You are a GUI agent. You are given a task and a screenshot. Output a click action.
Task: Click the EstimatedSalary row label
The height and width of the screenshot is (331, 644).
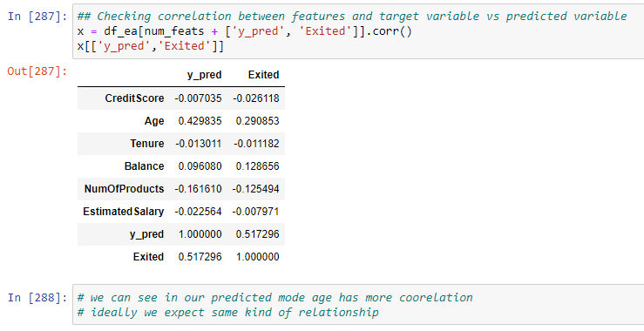pyautogui.click(x=123, y=212)
